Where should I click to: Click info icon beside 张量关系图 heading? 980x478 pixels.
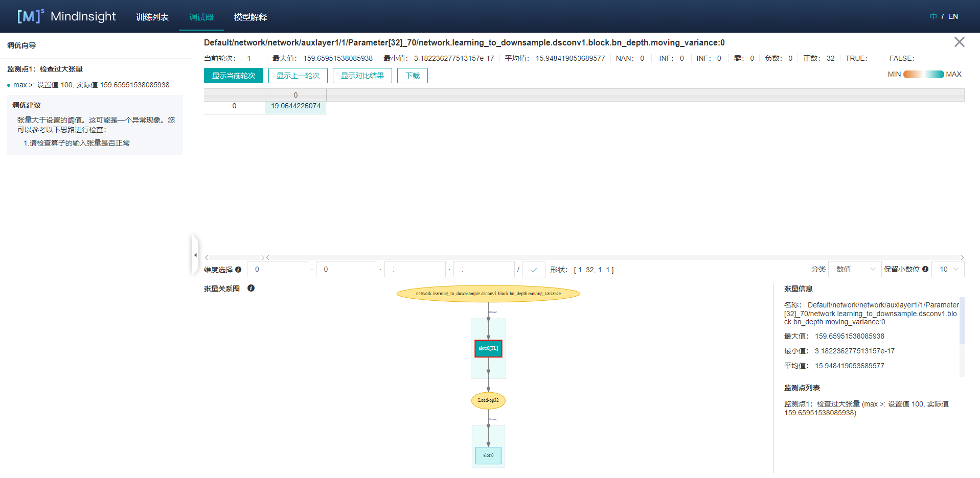(251, 288)
